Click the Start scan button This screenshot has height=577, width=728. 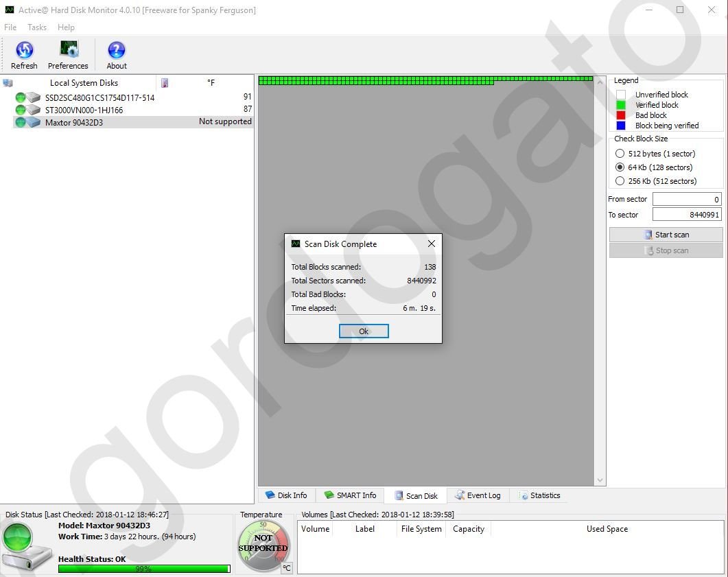tap(666, 235)
